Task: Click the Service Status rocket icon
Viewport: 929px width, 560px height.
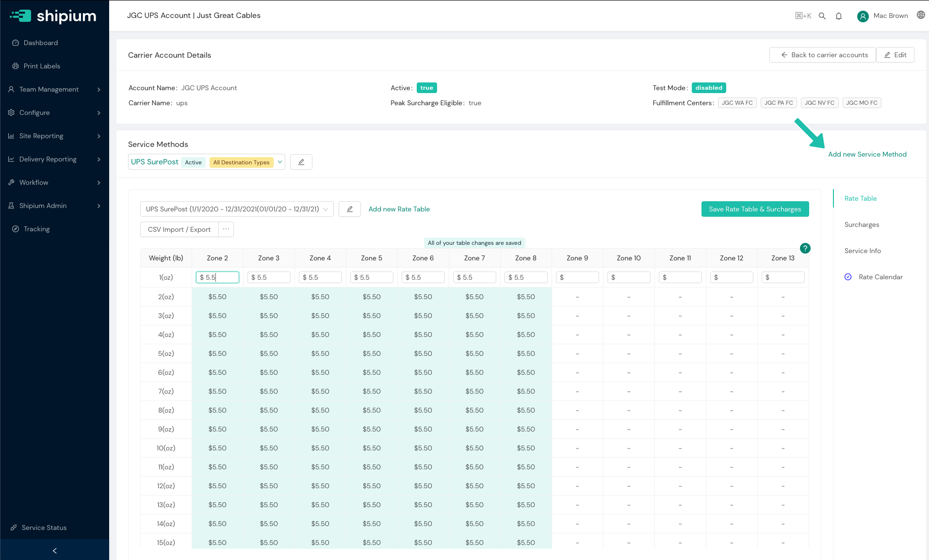Action: [14, 528]
